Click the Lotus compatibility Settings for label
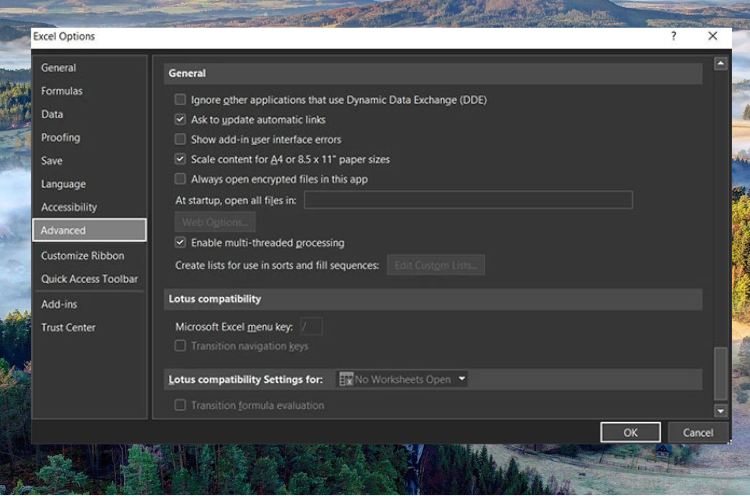 [245, 379]
